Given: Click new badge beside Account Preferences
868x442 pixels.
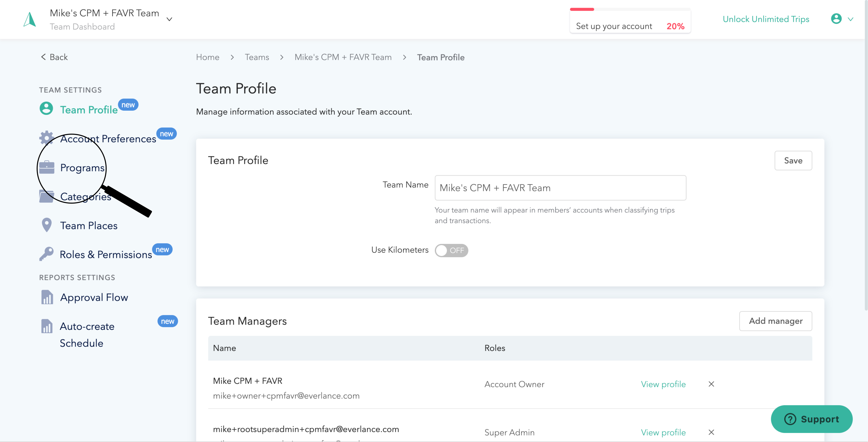Looking at the screenshot, I should [166, 134].
